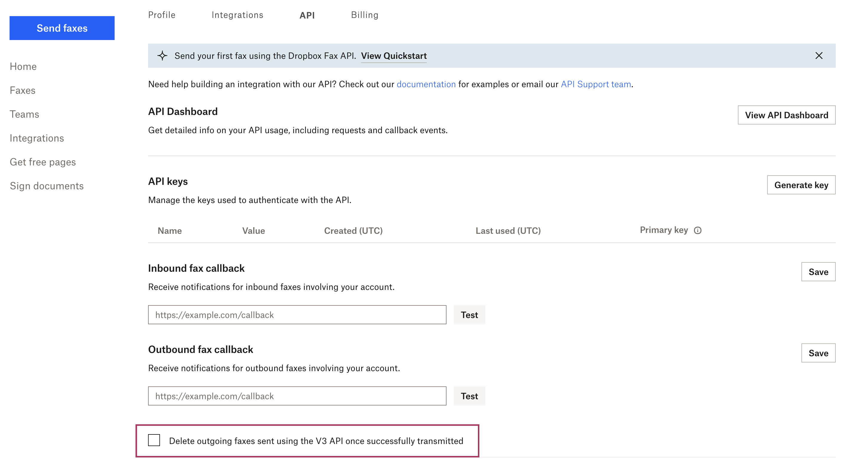Image resolution: width=868 pixels, height=467 pixels.
Task: Click the inbound callback URL input field
Action: 296,315
